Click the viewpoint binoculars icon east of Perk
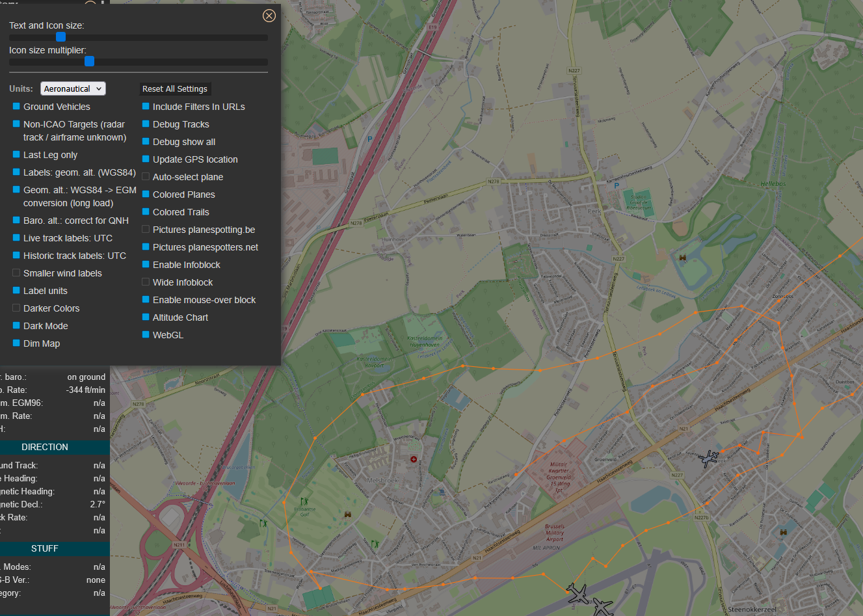This screenshot has width=863, height=616. point(682,258)
